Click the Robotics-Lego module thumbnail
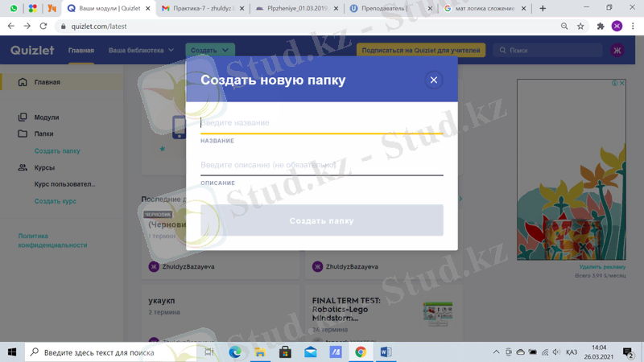Viewport: 644px width, 362px height. [x=438, y=314]
